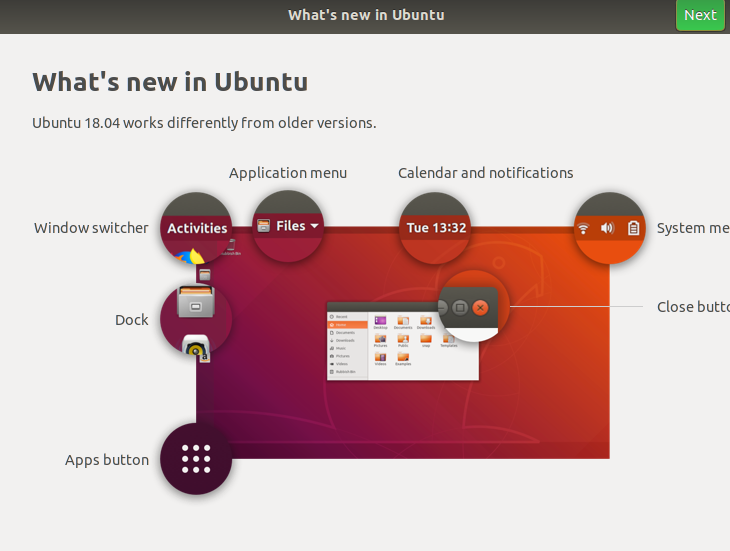Click the green Next button
The image size is (730, 551).
(x=700, y=15)
